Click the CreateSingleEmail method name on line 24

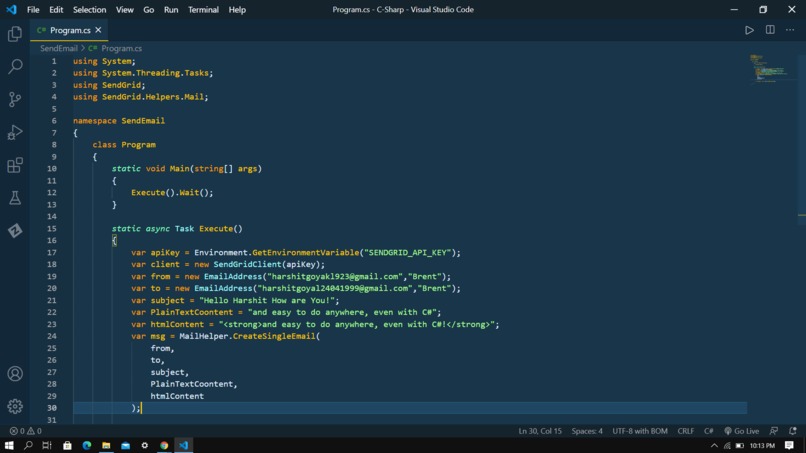tap(274, 336)
